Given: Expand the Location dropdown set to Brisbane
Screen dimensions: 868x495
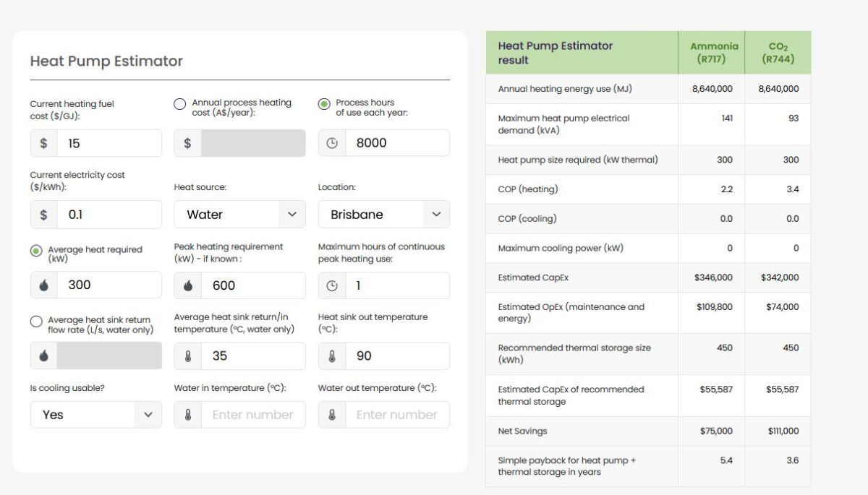Looking at the screenshot, I should pos(383,215).
